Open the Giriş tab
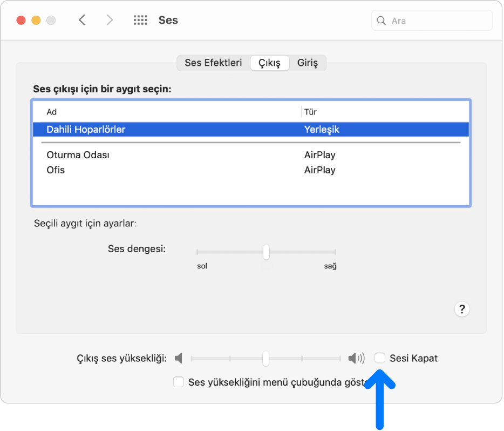The height and width of the screenshot is (431, 504). (307, 63)
